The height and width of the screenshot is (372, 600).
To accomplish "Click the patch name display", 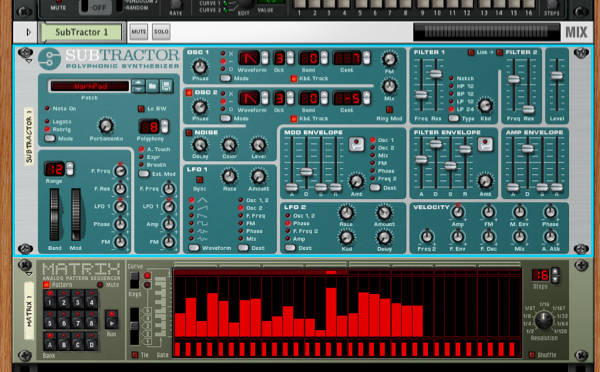I will 90,86.
